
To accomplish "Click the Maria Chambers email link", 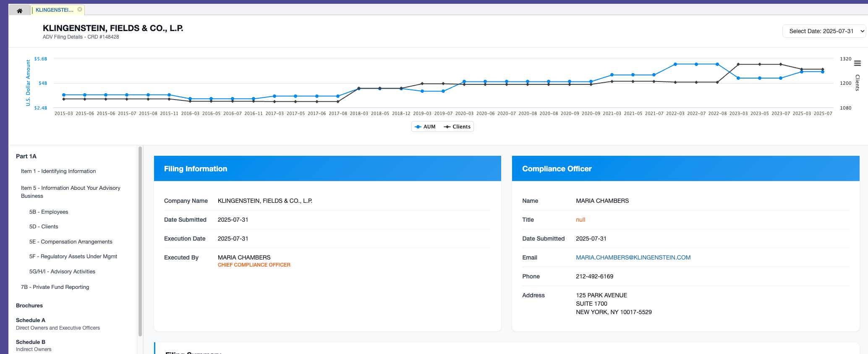I will (633, 257).
